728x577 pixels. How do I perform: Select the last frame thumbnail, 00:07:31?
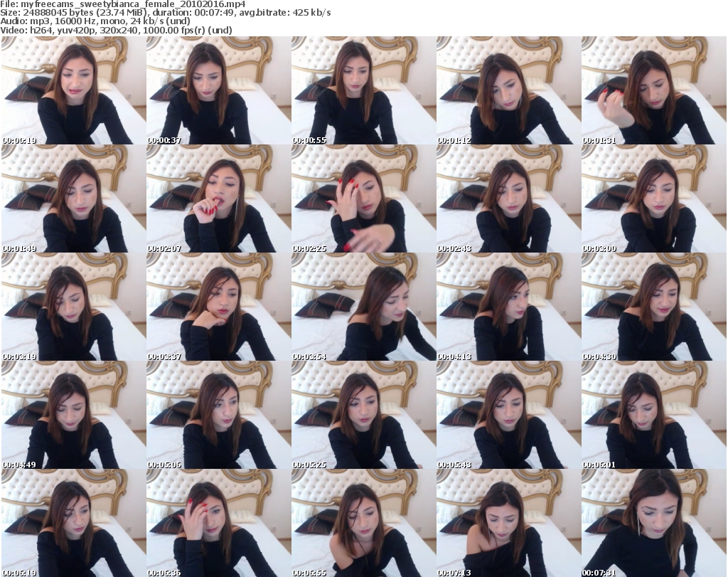(x=653, y=523)
